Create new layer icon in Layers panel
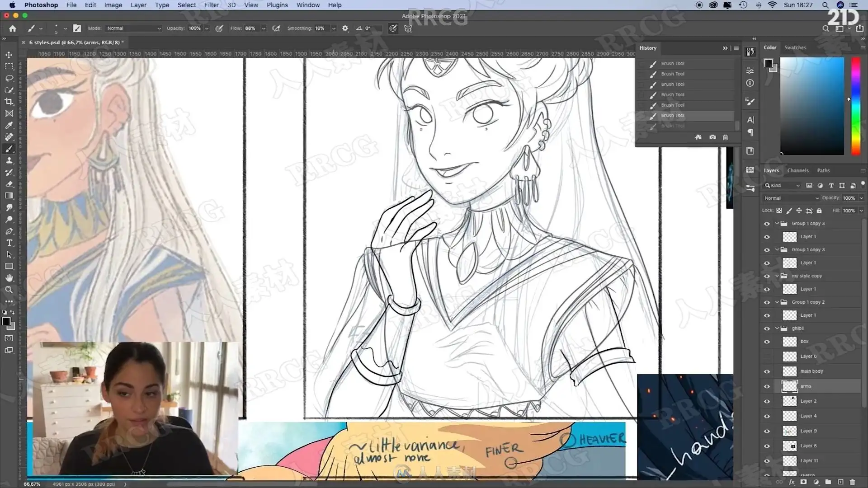The height and width of the screenshot is (488, 868). click(840, 482)
